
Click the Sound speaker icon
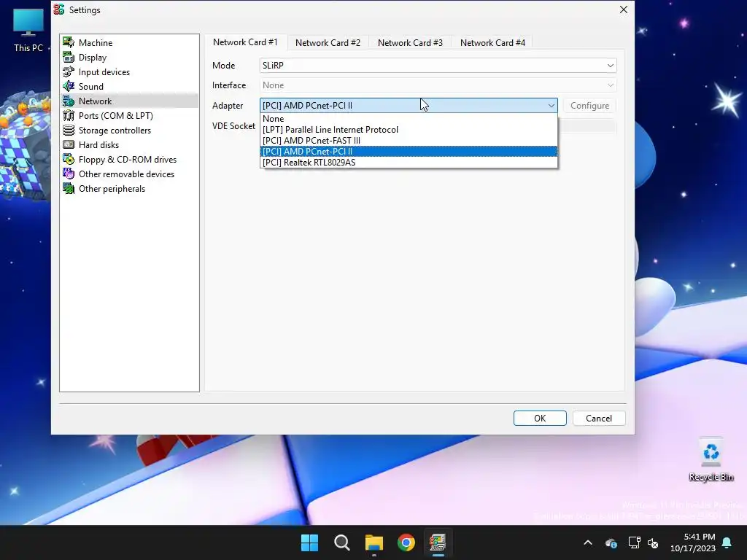69,86
